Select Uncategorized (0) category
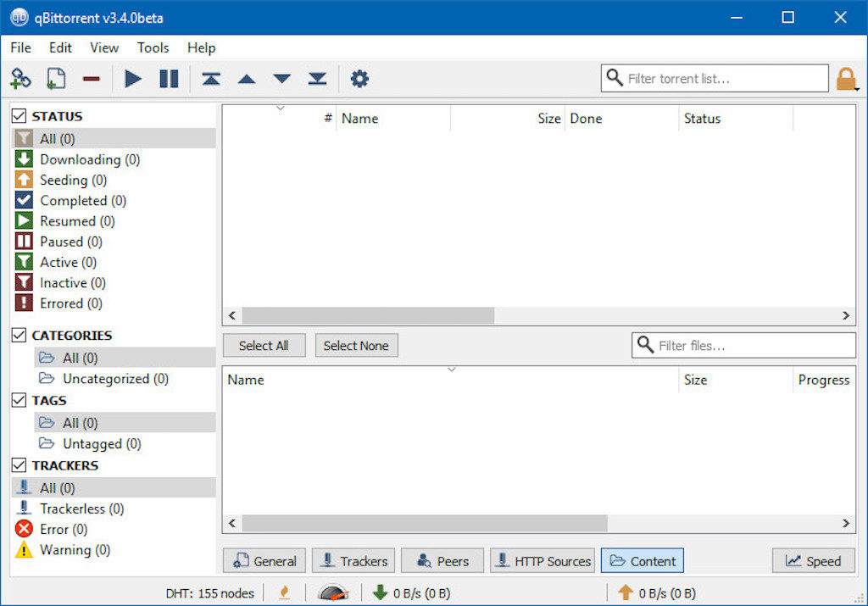This screenshot has height=606, width=868. tap(125, 379)
